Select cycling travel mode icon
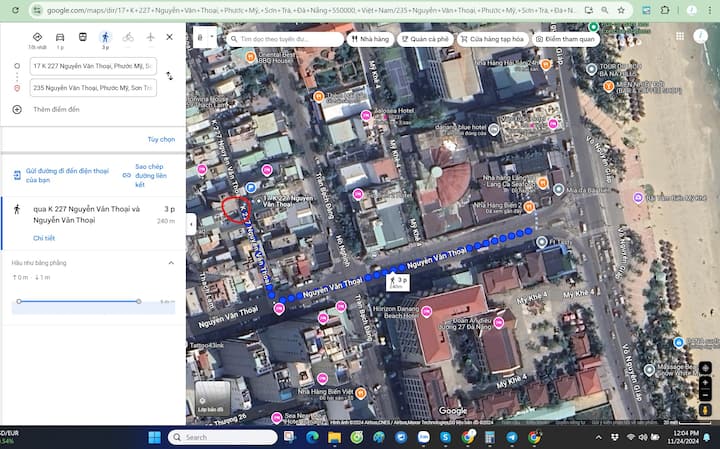The width and height of the screenshot is (720, 449). click(x=127, y=37)
